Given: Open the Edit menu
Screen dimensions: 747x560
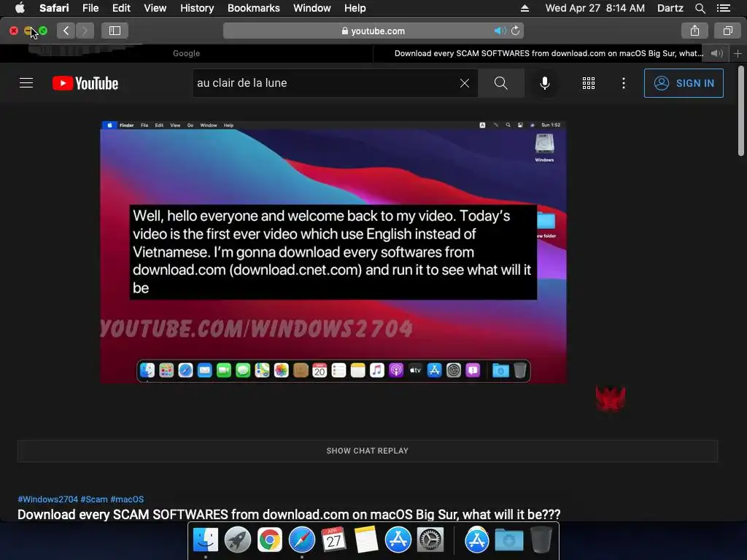Looking at the screenshot, I should tap(121, 8).
